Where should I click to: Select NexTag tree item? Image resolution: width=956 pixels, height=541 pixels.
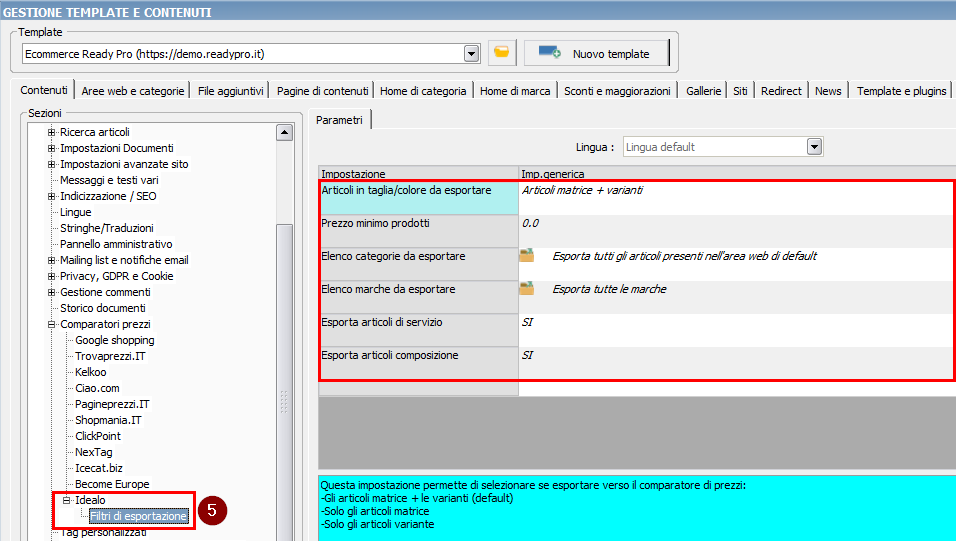[x=93, y=452]
